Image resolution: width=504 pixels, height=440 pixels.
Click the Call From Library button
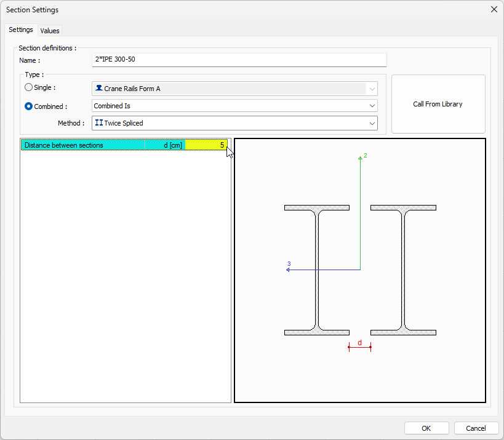[x=438, y=103]
